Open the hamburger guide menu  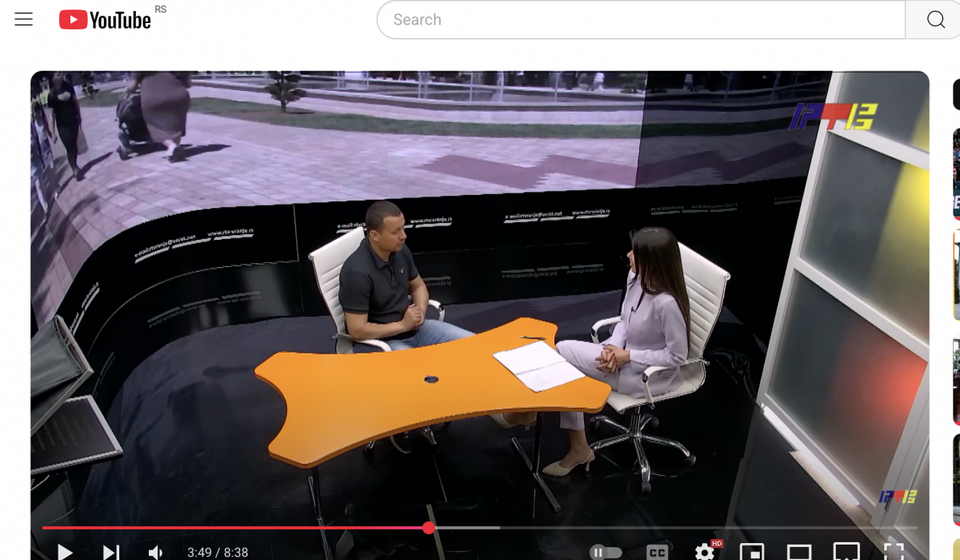tap(24, 20)
